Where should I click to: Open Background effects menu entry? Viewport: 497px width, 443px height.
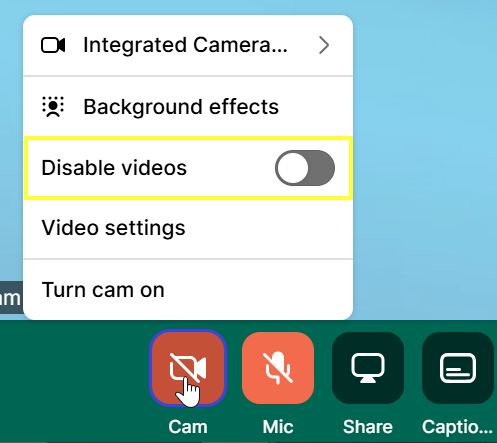click(188, 107)
